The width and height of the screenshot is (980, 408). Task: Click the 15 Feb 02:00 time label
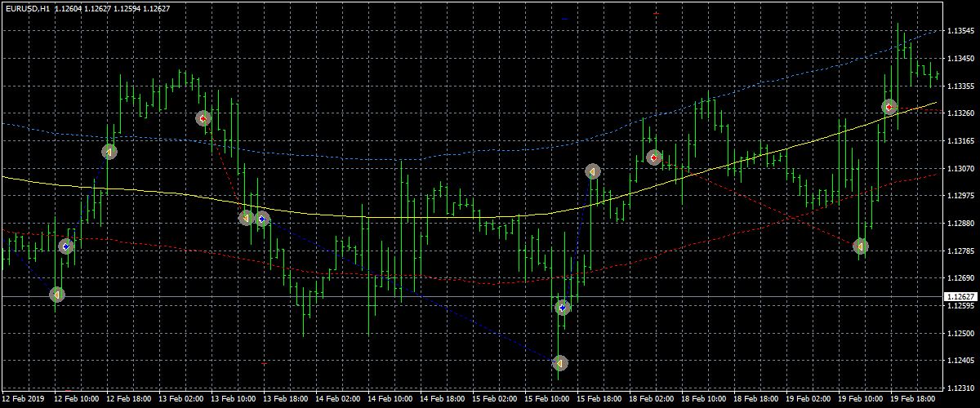493,399
